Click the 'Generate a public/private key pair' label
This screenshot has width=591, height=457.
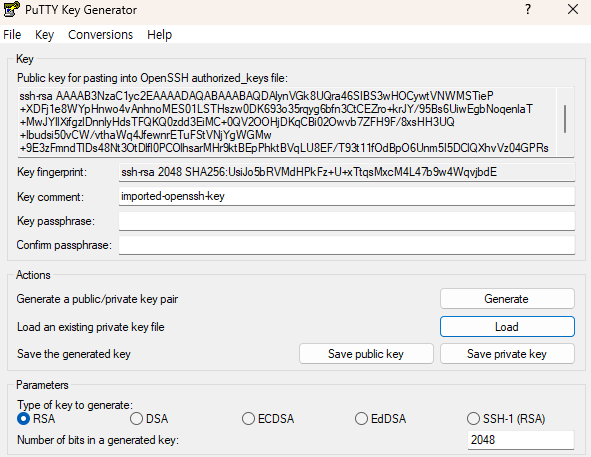pyautogui.click(x=97, y=299)
